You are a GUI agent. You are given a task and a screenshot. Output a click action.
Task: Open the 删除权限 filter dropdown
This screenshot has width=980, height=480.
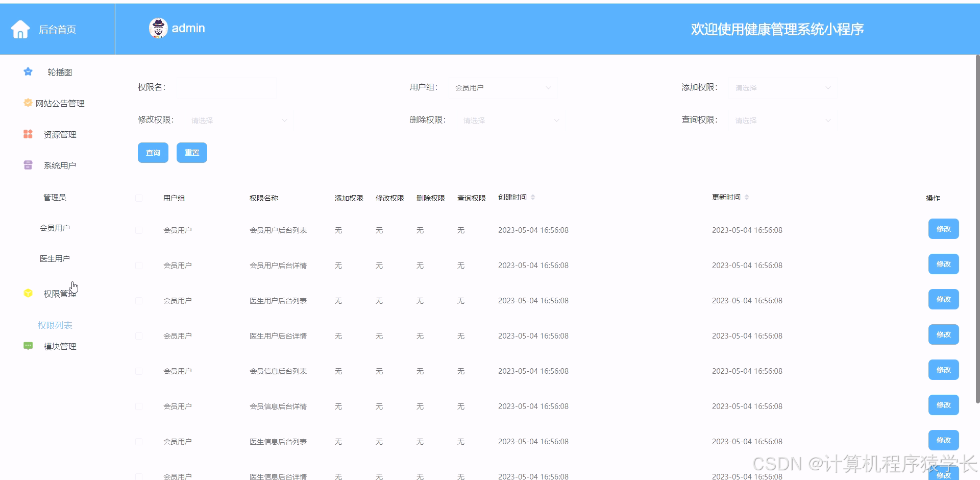(x=510, y=121)
